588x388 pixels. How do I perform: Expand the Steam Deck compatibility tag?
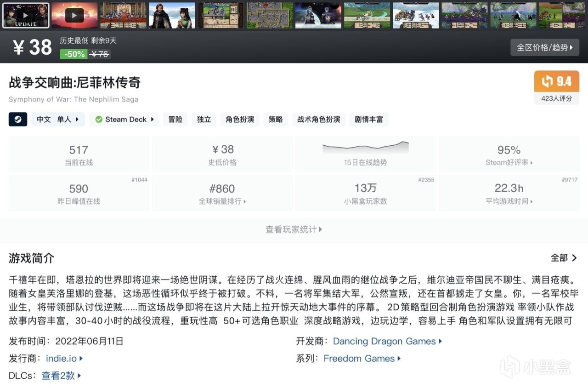coord(124,119)
